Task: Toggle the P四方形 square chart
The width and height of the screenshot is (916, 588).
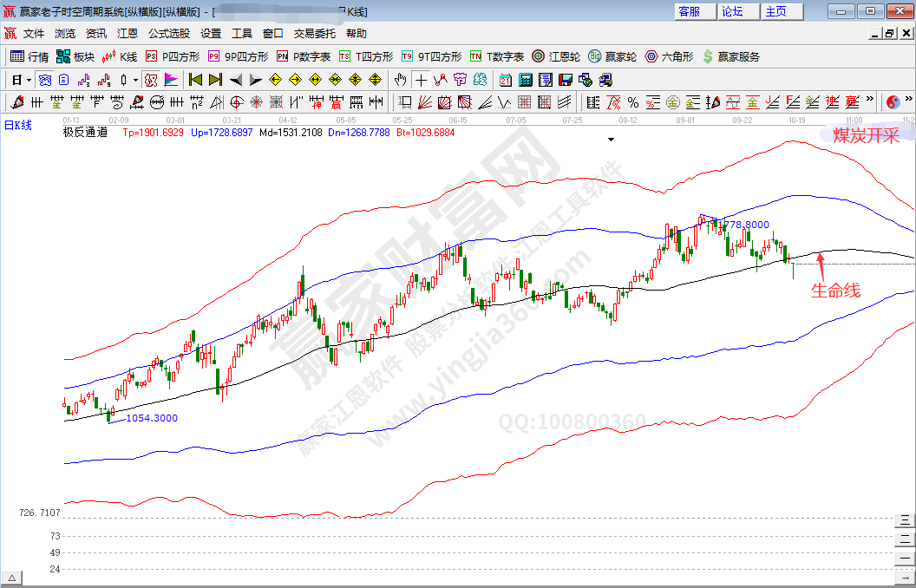Action: (173, 56)
